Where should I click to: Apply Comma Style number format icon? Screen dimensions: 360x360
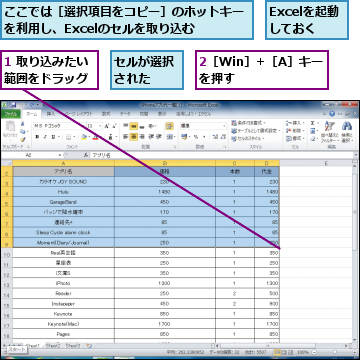pos(204,137)
